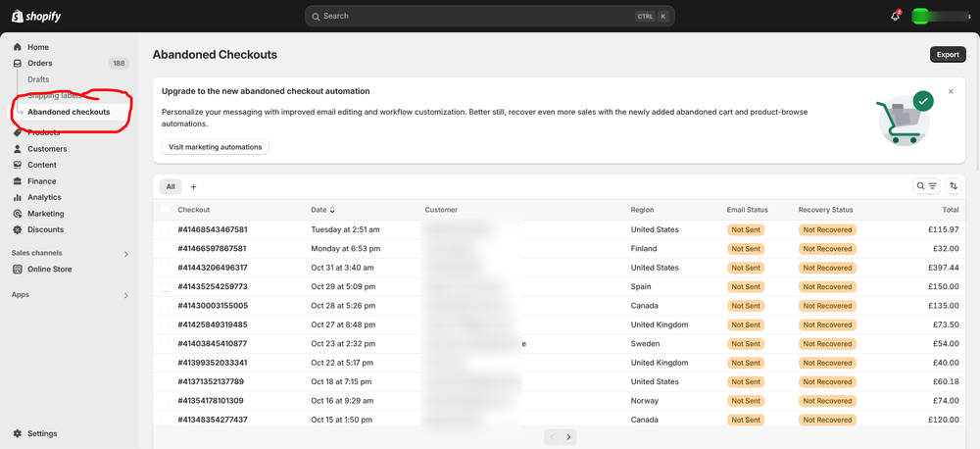Select checkbox for checkout #41435254259773
The width and height of the screenshot is (980, 449).
click(165, 287)
